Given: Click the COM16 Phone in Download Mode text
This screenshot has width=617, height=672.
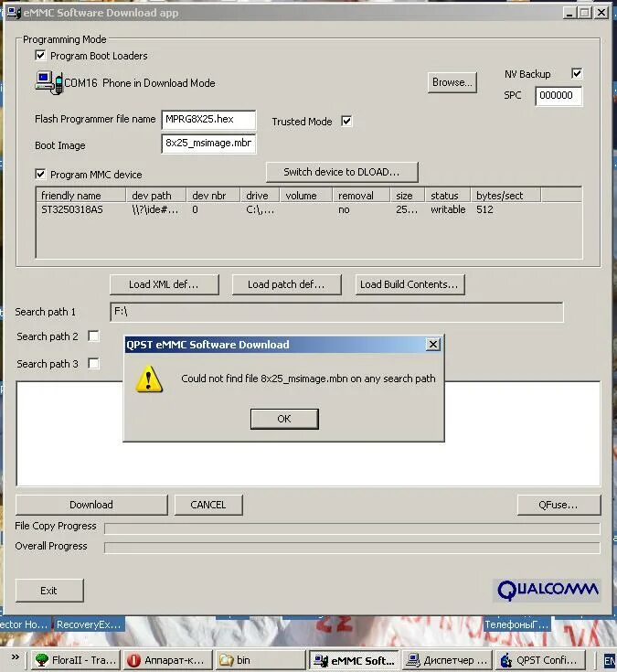Looking at the screenshot, I should [140, 83].
